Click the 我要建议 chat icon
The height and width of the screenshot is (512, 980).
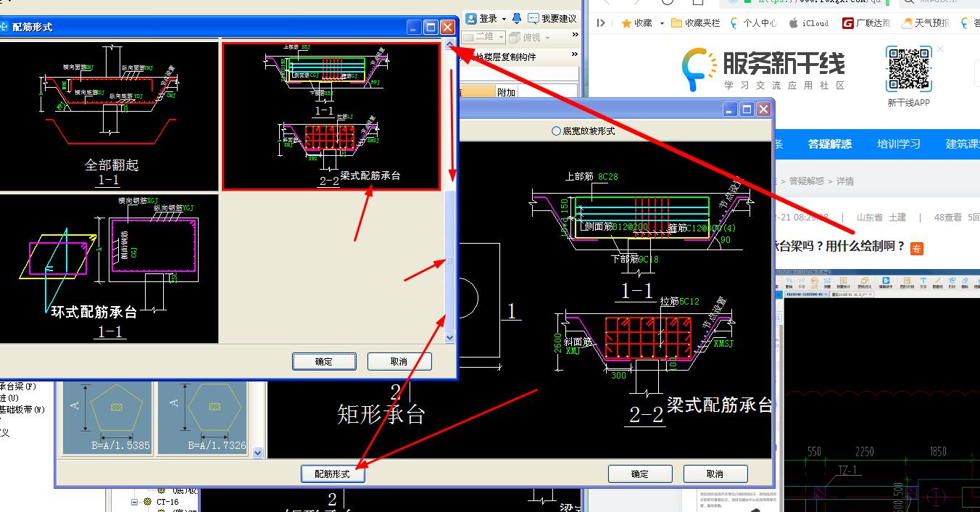[x=533, y=18]
